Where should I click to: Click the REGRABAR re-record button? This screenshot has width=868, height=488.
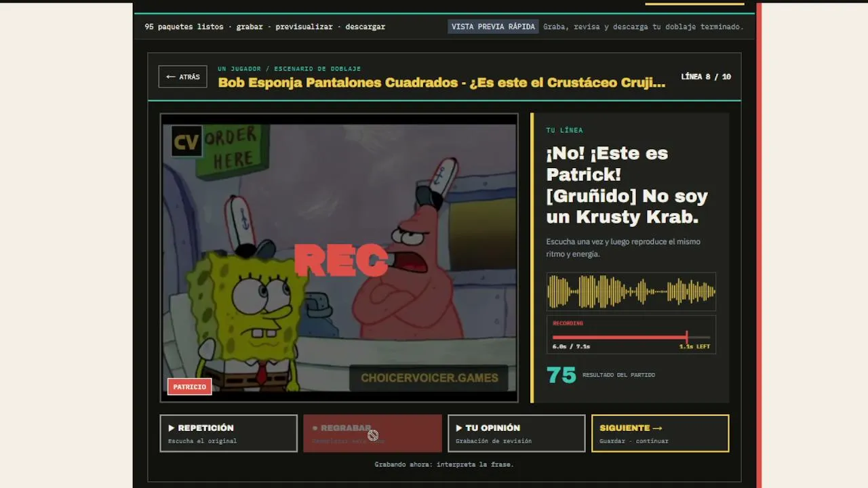(372, 433)
